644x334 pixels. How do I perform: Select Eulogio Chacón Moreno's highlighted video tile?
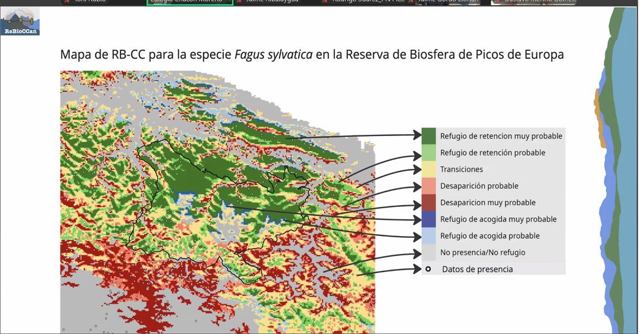(190, 3)
